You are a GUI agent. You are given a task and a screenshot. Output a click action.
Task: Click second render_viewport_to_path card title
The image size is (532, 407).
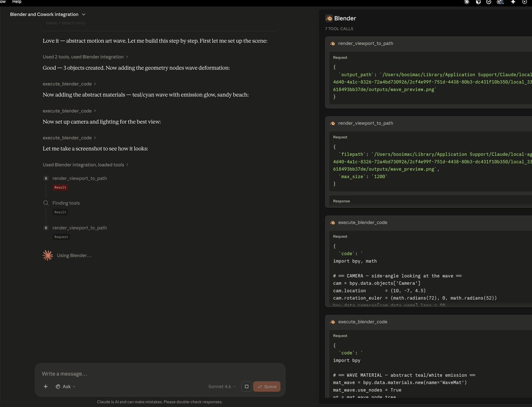(x=365, y=123)
